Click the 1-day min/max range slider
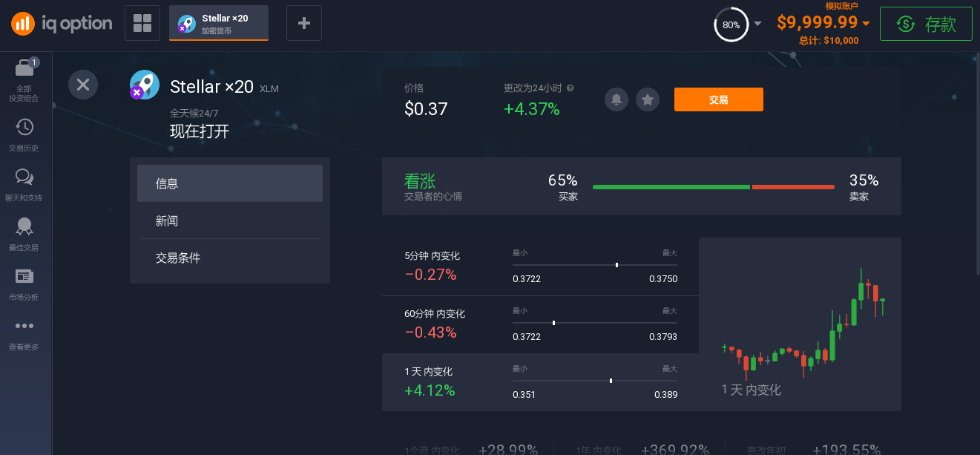The image size is (980, 455). (x=595, y=380)
